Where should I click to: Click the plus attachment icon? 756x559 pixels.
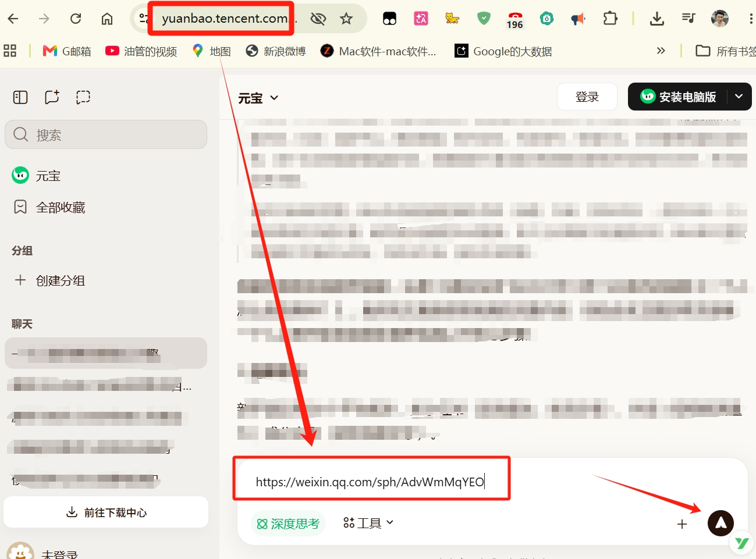(682, 524)
